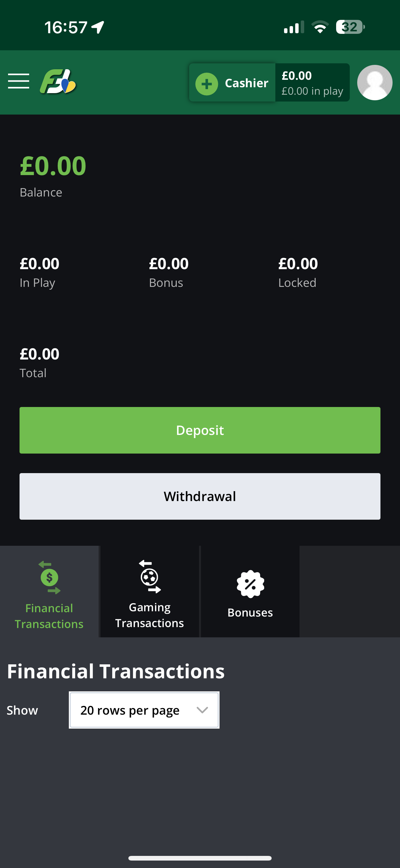Screen dimensions: 400x868
Task: Tap the Wi-Fi status icon
Action: click(320, 27)
